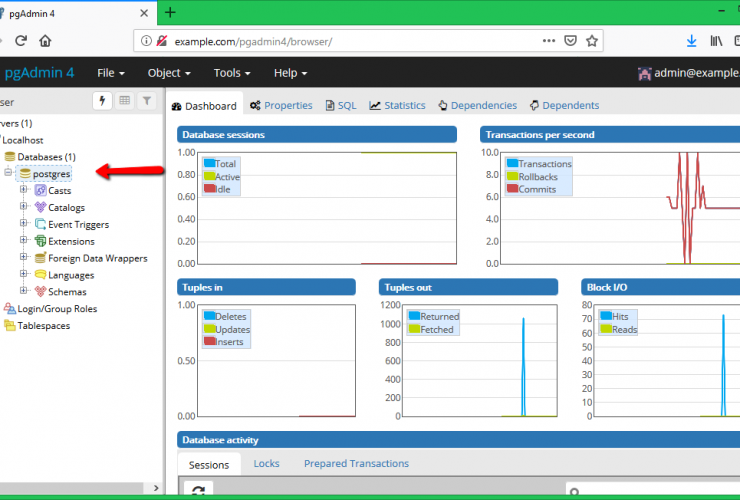Click the Filtered Rows funnel icon
Screen dimensions: 740x500
(147, 101)
